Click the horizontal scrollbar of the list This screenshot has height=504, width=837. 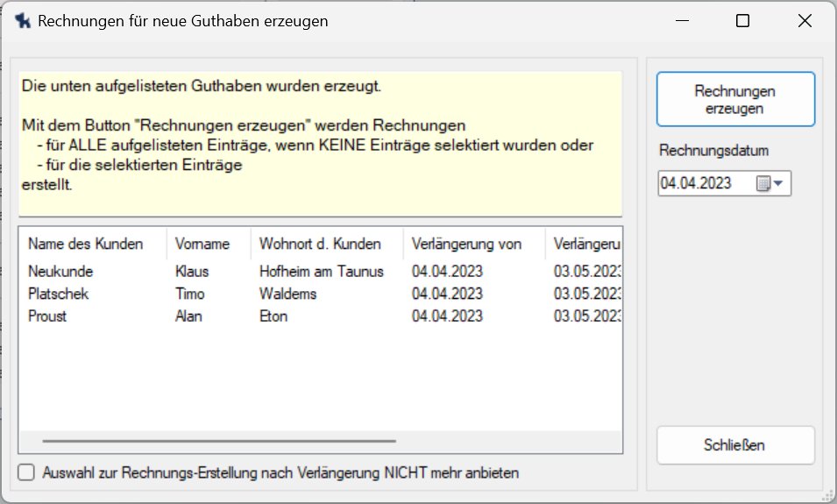pyautogui.click(x=219, y=442)
